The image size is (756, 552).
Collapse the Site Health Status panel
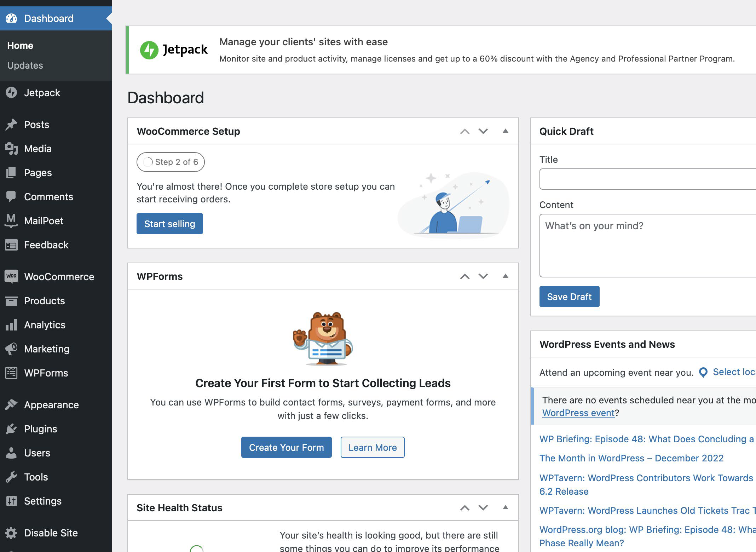point(506,507)
